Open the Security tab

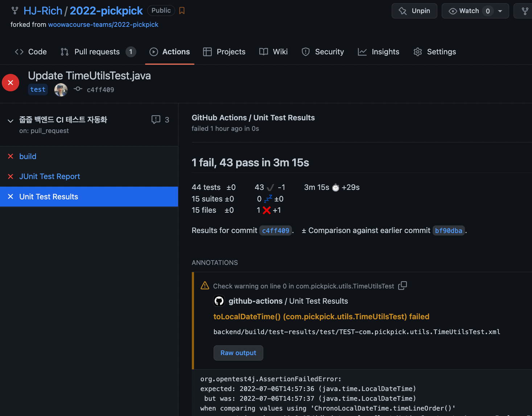pos(323,52)
